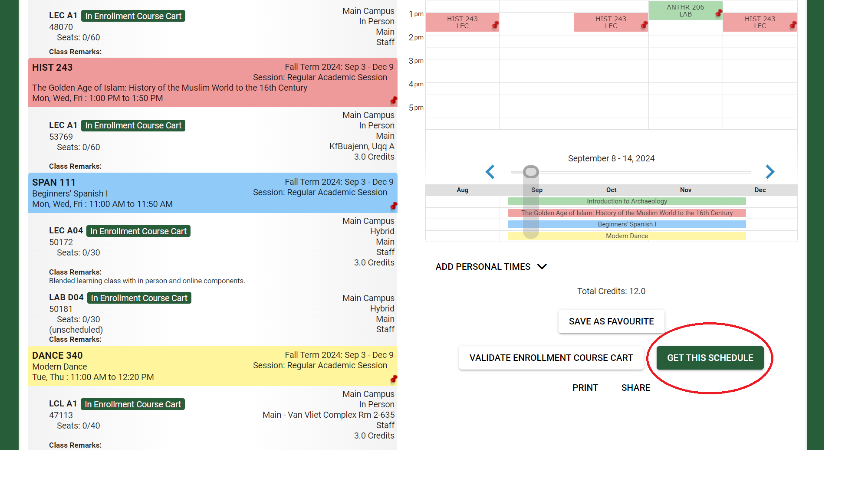Toggle cart badge on DANCE 340 LCL A1
Image resolution: width=868 pixels, height=488 pixels.
(x=132, y=404)
